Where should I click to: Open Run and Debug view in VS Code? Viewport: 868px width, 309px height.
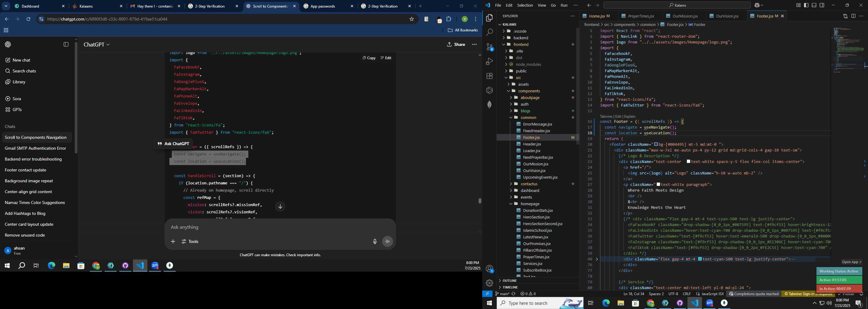[489, 61]
